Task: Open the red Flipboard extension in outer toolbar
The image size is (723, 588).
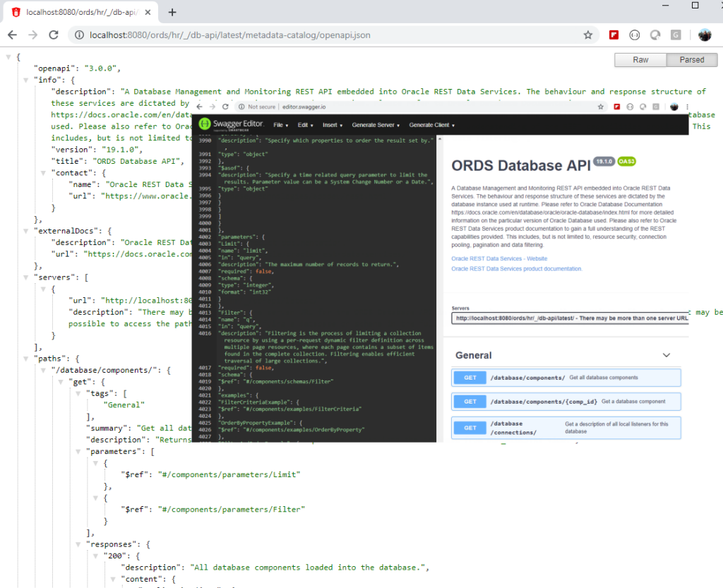Action: (x=614, y=35)
